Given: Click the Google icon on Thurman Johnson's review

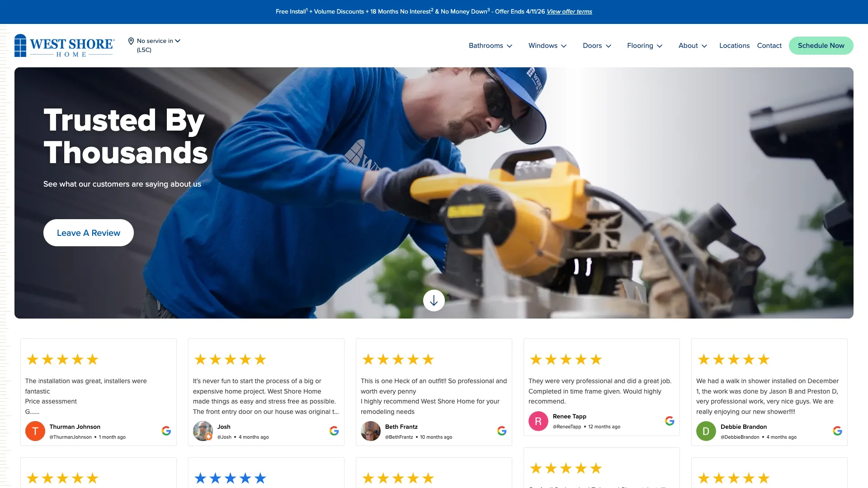Looking at the screenshot, I should pos(166,431).
